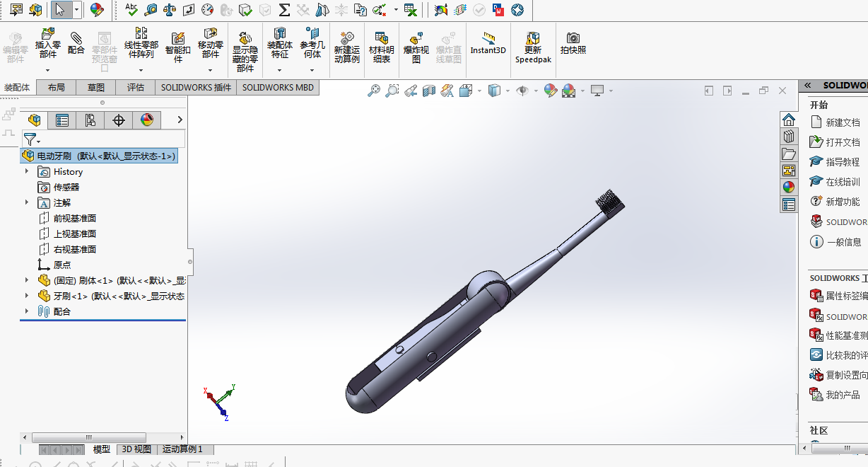The image size is (868, 467).
Task: Activate the Section View tool
Action: [429, 91]
